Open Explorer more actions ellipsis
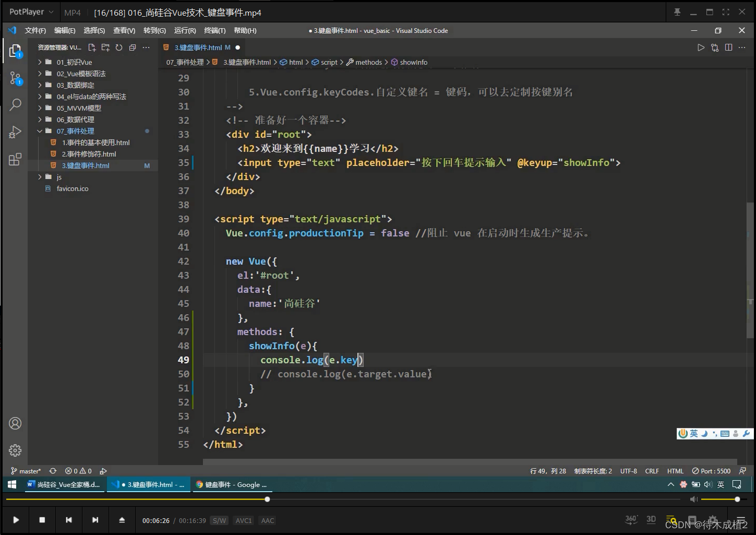Viewport: 756px width, 535px height. [x=146, y=47]
